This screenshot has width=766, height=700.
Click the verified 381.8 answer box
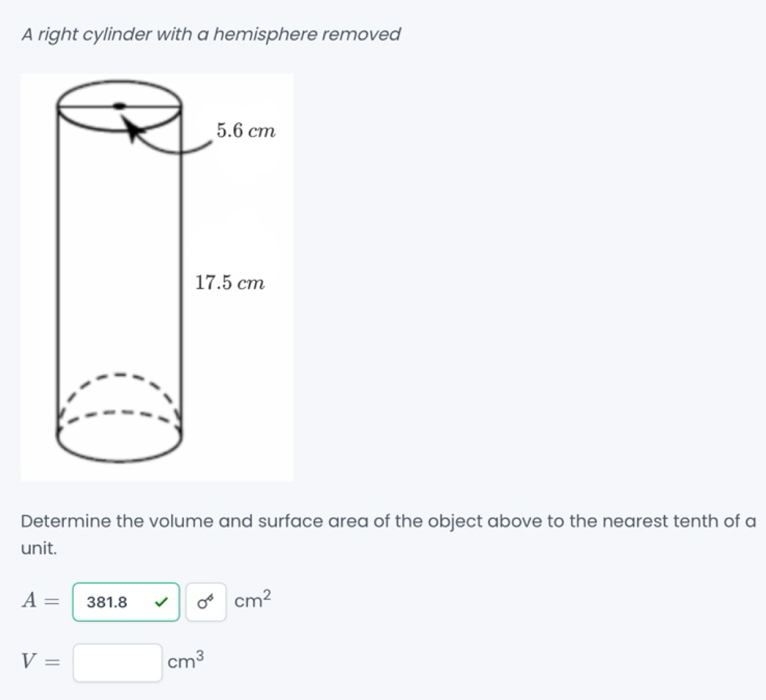[125, 602]
